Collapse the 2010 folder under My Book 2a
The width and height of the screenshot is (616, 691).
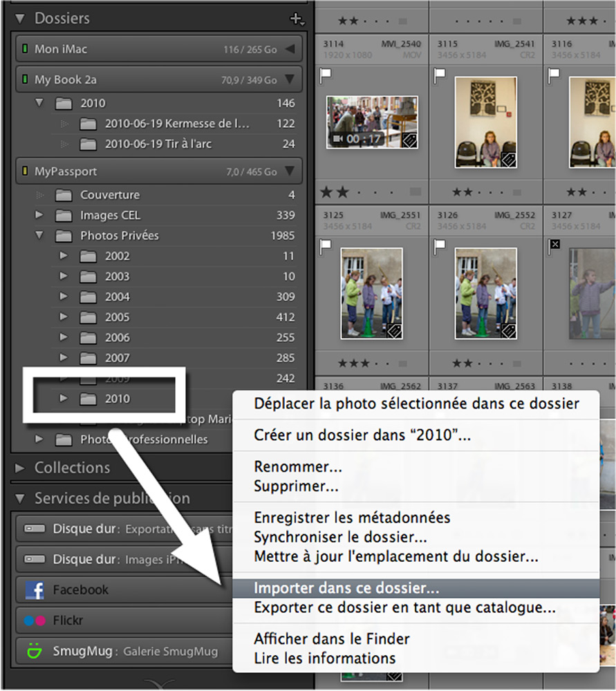(x=39, y=103)
